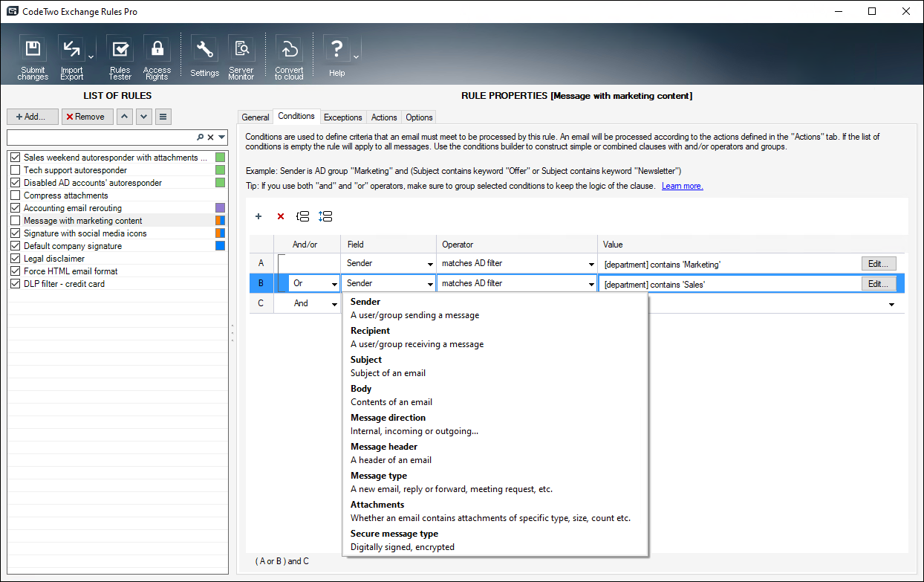Image resolution: width=924 pixels, height=582 pixels.
Task: Delete the selected condition with red X
Action: pos(281,216)
